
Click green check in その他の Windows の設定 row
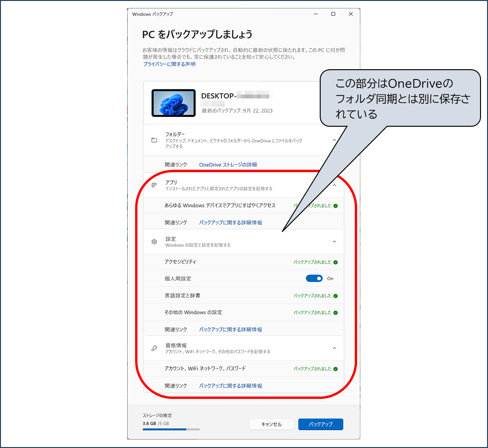336,312
